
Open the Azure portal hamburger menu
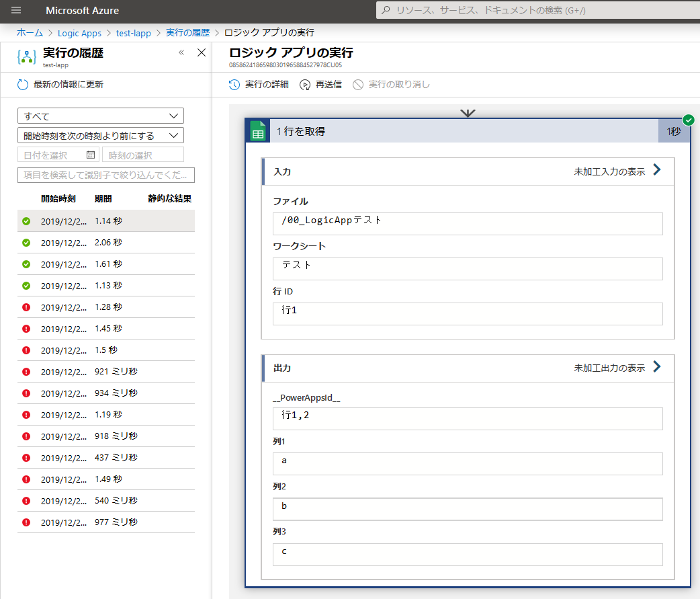coord(16,10)
